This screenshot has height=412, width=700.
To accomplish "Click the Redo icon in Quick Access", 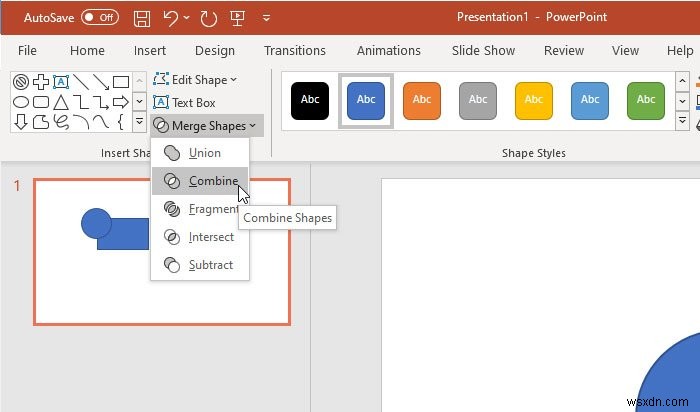I will pyautogui.click(x=208, y=18).
